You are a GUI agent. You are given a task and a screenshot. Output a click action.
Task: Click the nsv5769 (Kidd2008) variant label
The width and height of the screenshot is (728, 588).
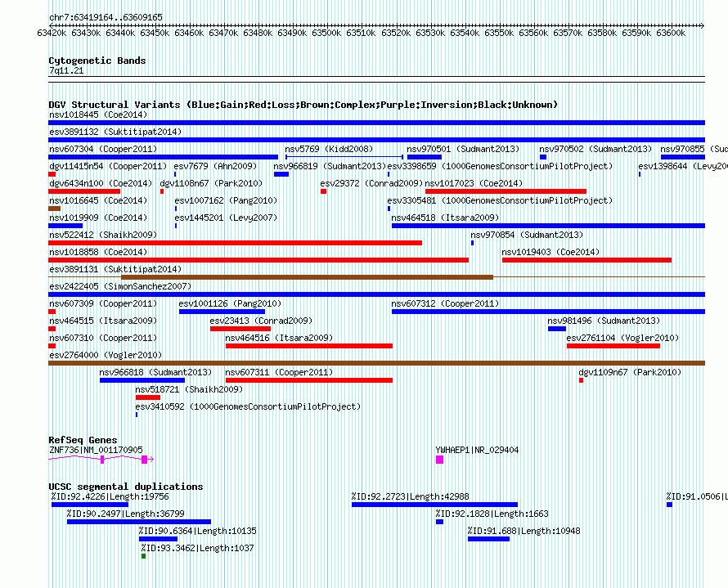click(x=329, y=149)
